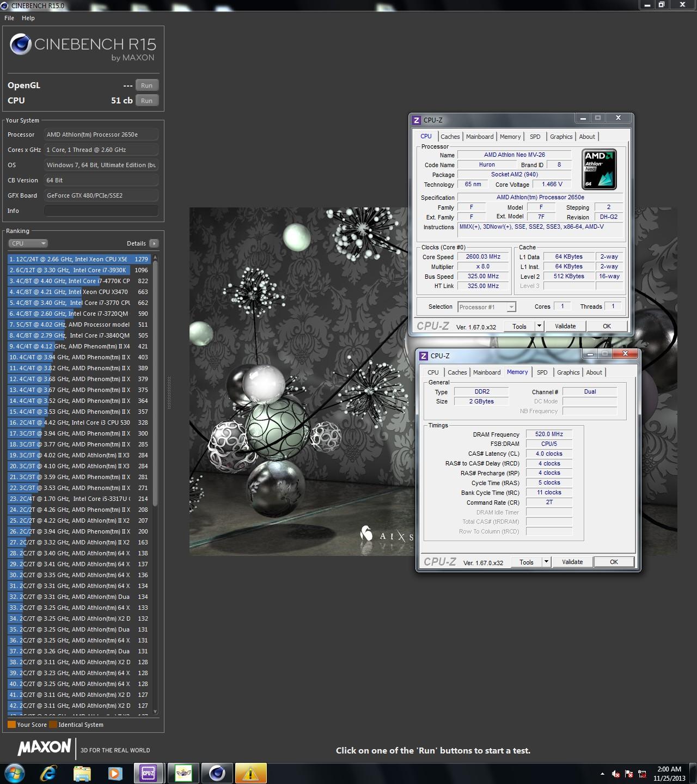Screen dimensions: 697x784
Task: Open Graphics tab in Memory CPU-Z window
Action: (x=568, y=372)
